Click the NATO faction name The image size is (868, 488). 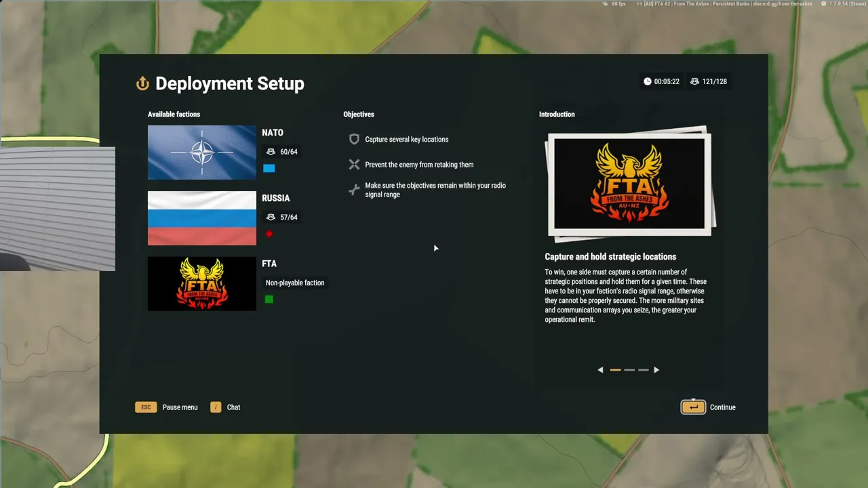pyautogui.click(x=273, y=133)
